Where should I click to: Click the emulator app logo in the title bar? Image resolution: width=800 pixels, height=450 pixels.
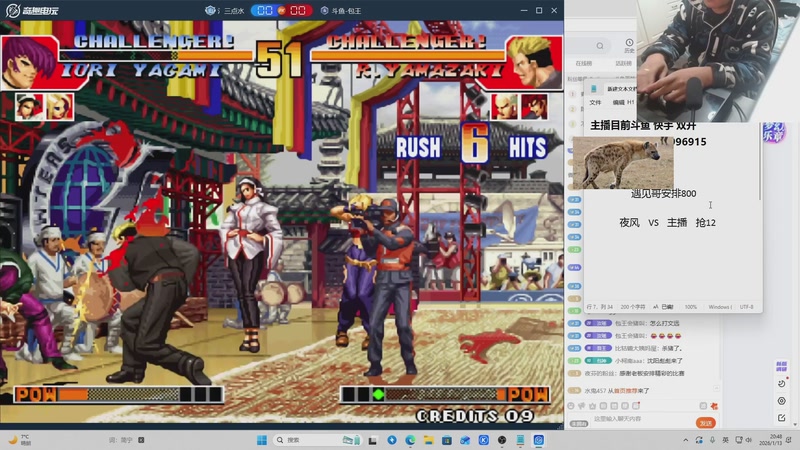coord(32,10)
